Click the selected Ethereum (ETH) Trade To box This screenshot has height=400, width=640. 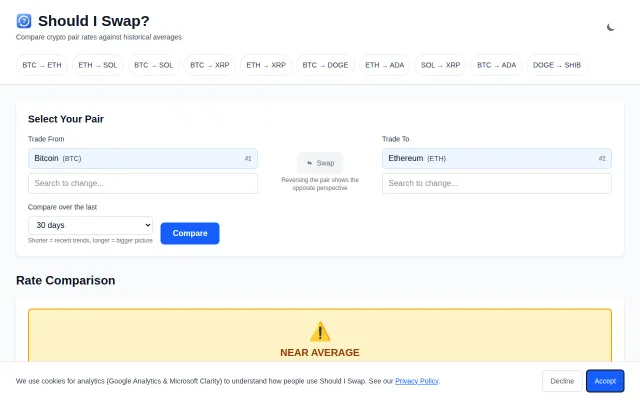497,158
